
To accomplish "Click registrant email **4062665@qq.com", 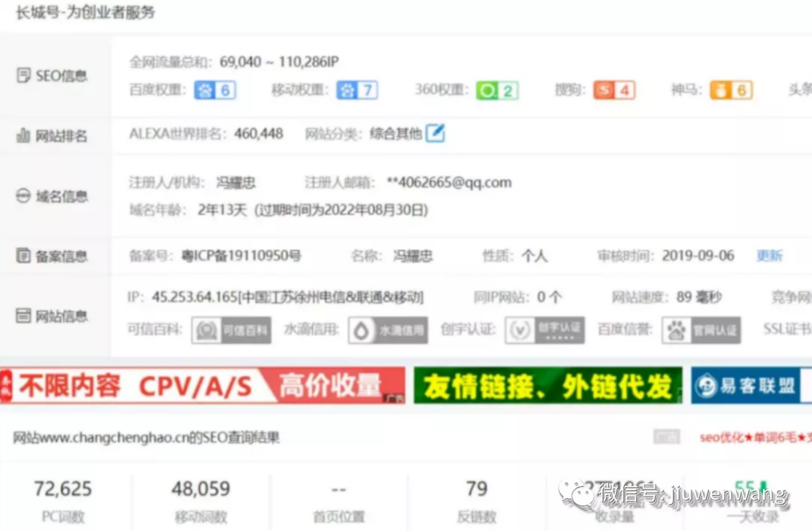I will pyautogui.click(x=449, y=182).
